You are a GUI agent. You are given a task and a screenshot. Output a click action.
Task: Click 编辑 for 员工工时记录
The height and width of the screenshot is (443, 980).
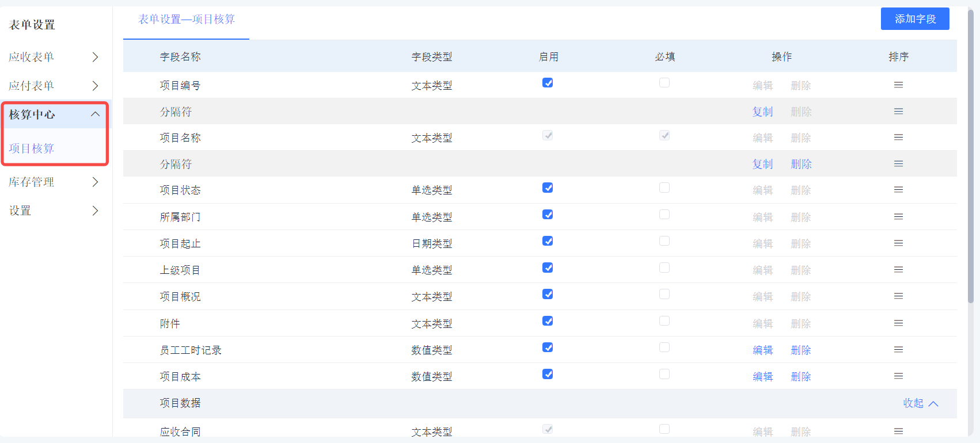[x=762, y=350]
